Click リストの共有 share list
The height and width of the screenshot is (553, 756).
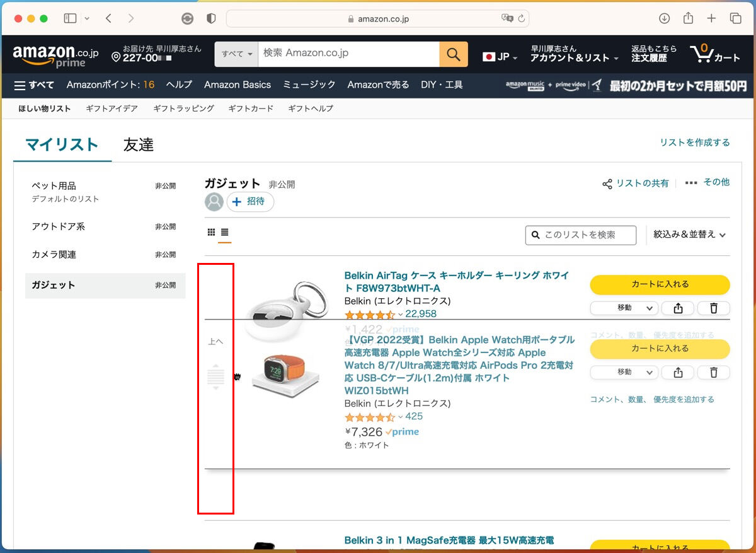(x=636, y=183)
